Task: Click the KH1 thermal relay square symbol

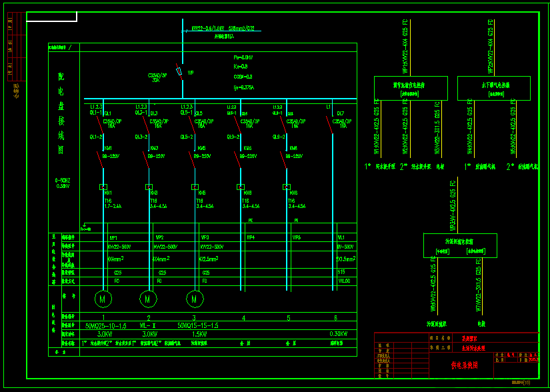Action: coord(103,187)
